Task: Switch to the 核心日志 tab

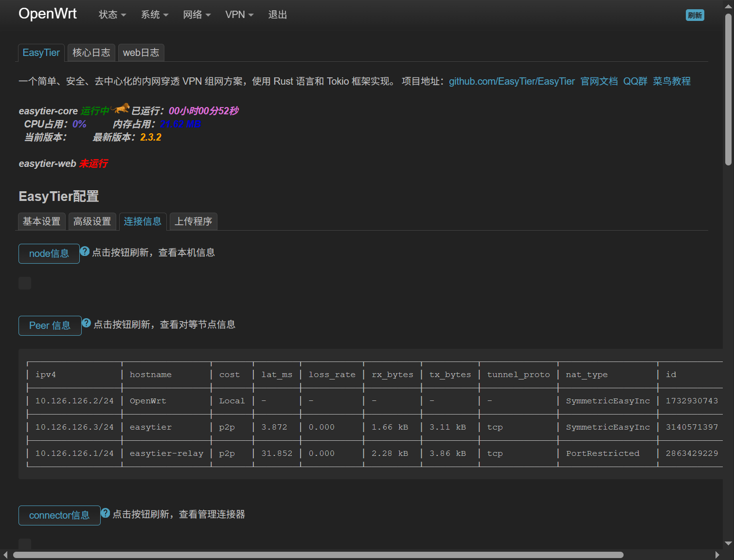Action: point(91,53)
